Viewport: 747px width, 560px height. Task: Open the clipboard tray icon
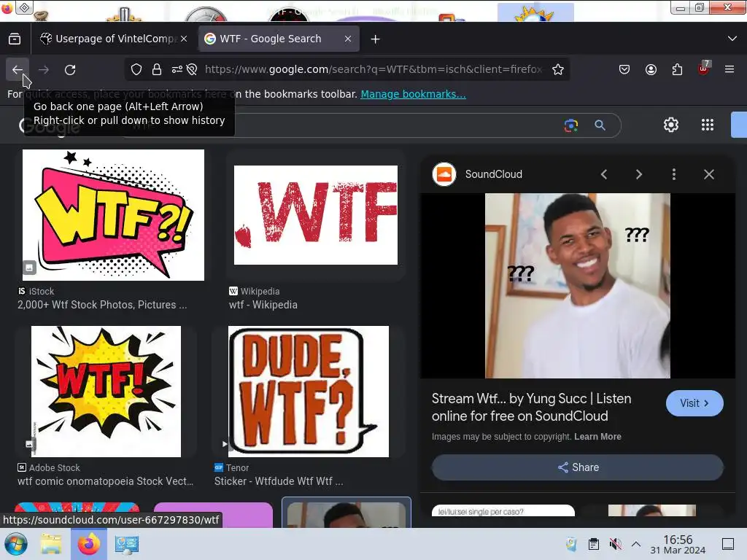594,544
